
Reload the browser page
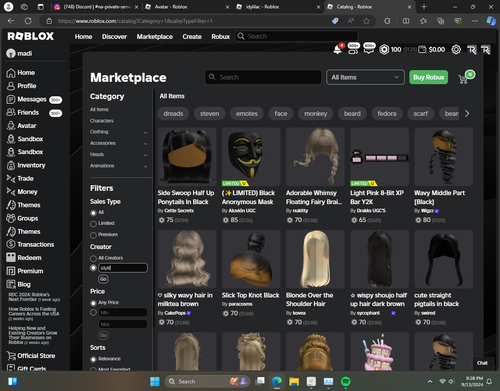(28, 21)
